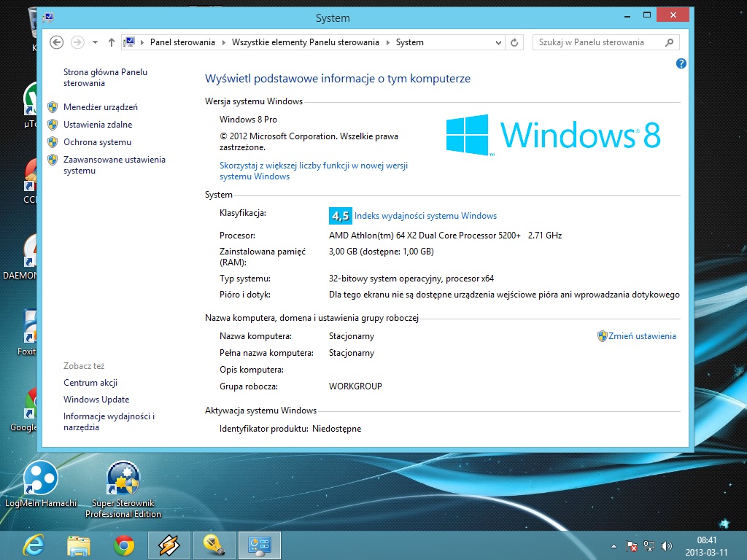Image resolution: width=747 pixels, height=560 pixels.
Task: Expand the address bar history dropdown
Action: [x=498, y=42]
